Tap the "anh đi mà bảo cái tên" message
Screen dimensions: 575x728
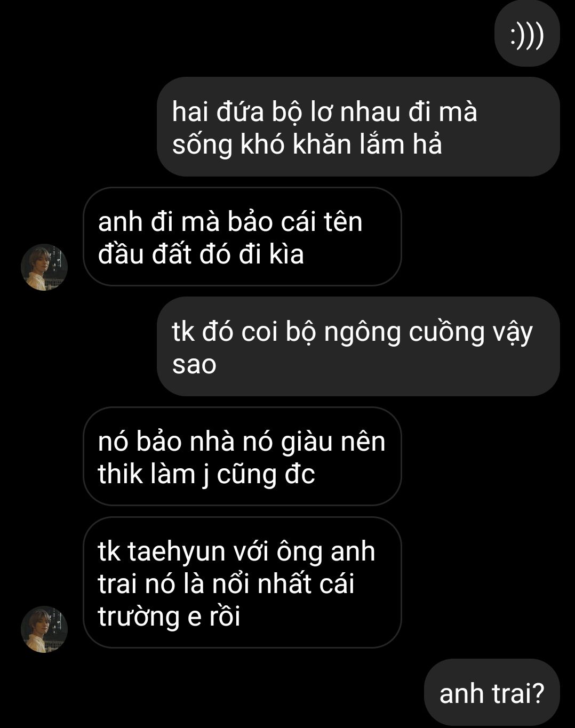(242, 237)
